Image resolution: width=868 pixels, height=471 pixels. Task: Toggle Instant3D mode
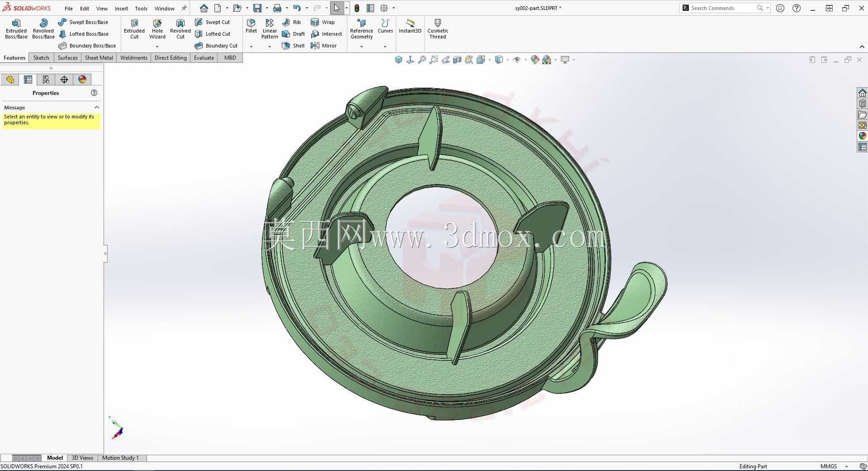click(x=410, y=26)
